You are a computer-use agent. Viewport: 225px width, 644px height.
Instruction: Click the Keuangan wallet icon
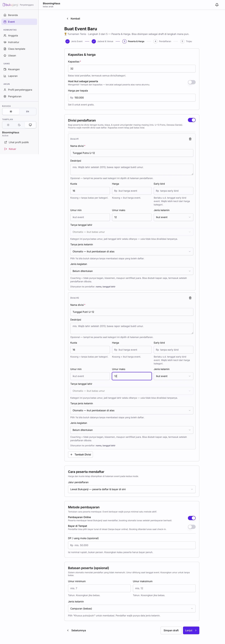click(x=5, y=69)
